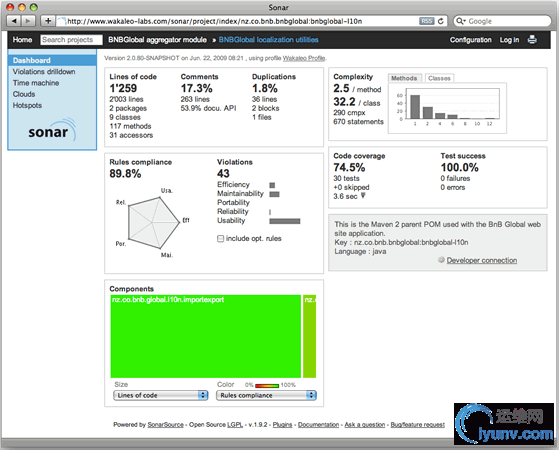Open the SonarSource footer link
The height and width of the screenshot is (450, 559).
(x=165, y=424)
